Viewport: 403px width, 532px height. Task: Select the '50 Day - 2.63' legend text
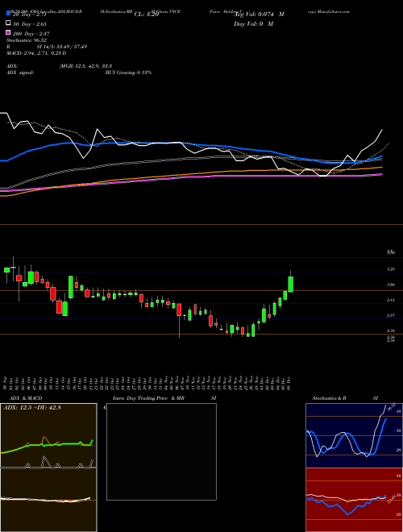[x=31, y=24]
